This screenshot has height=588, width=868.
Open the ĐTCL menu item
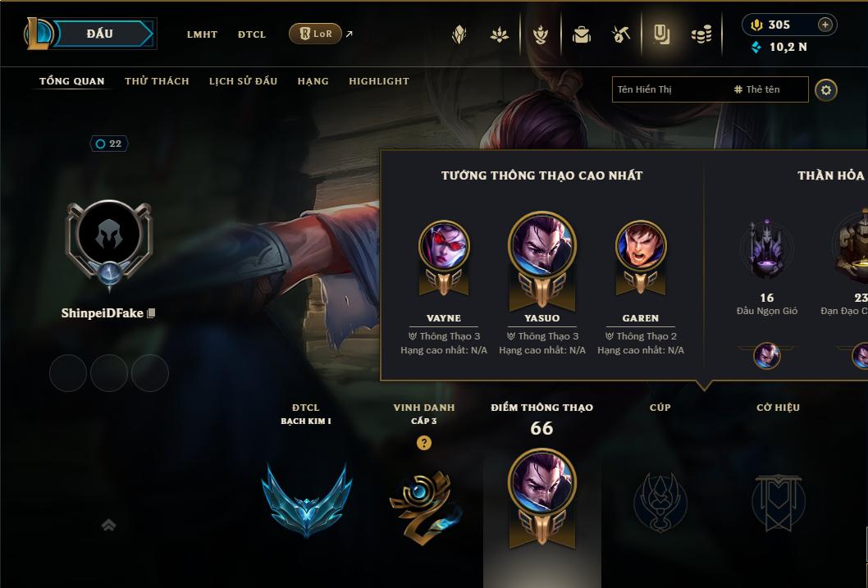tap(252, 34)
